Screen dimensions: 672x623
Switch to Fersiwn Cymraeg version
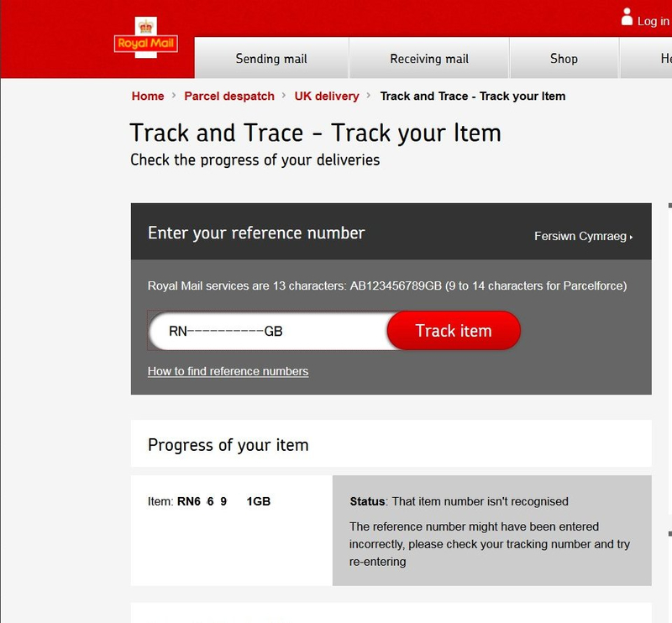tap(583, 236)
